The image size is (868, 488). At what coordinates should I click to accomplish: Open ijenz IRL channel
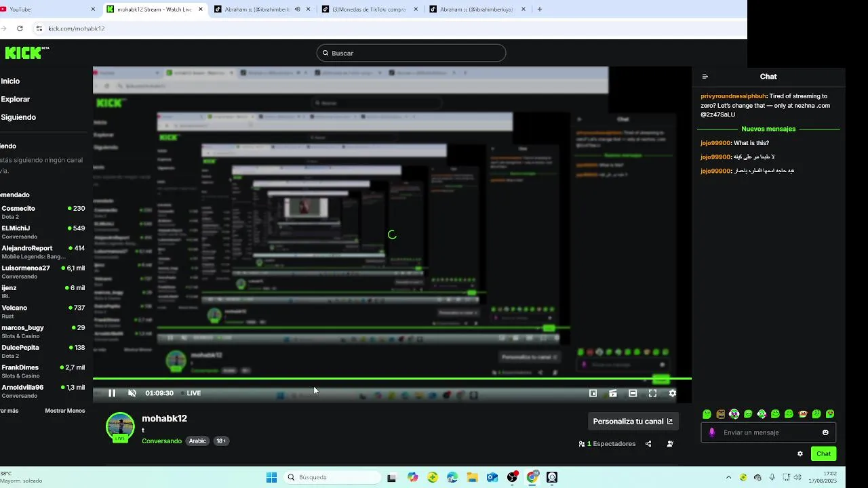(43, 291)
